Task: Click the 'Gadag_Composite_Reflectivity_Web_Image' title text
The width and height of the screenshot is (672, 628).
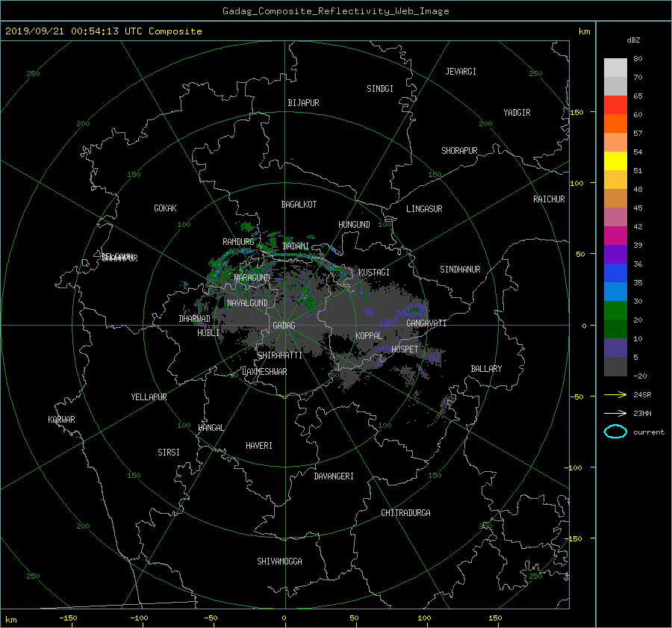Action: point(335,11)
